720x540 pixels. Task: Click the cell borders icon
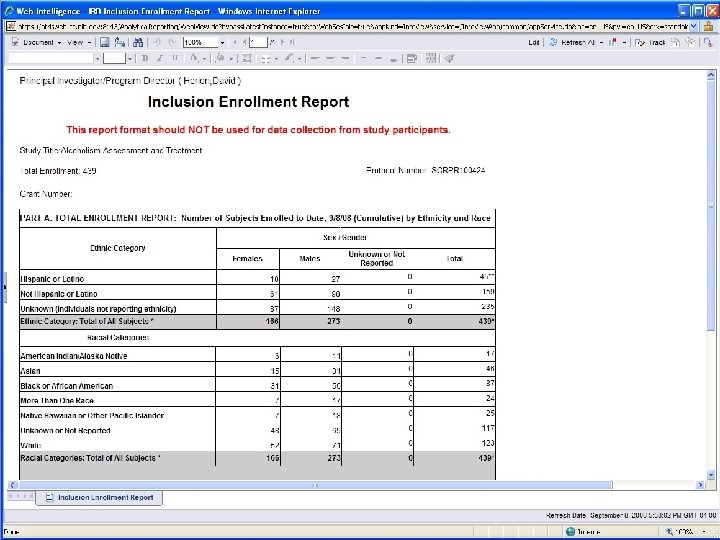(247, 58)
